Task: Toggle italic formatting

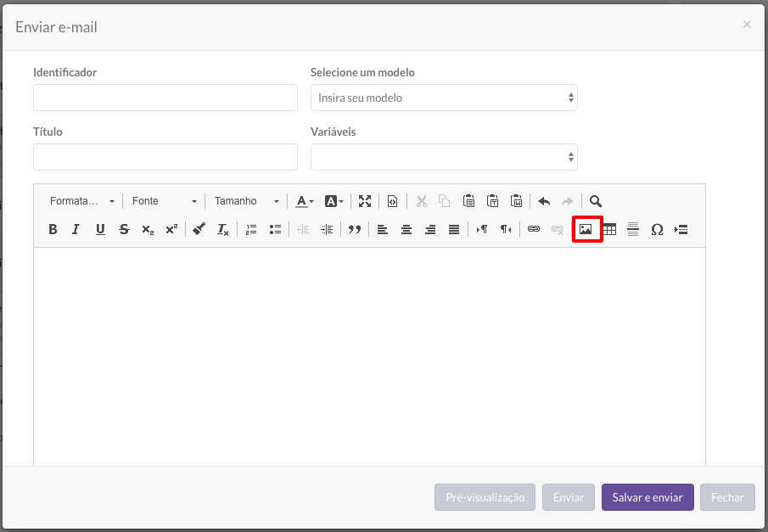Action: pos(76,229)
